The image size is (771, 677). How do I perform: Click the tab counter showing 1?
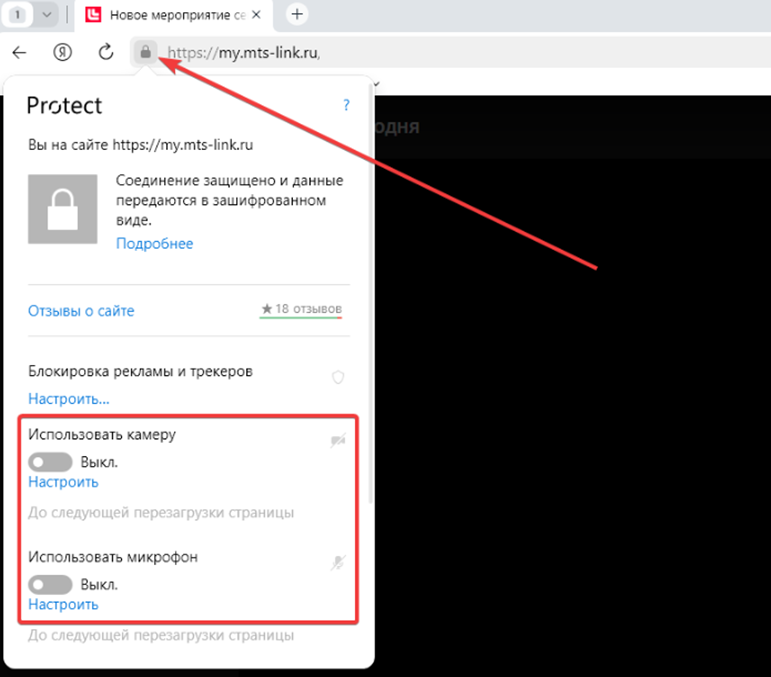pyautogui.click(x=18, y=15)
